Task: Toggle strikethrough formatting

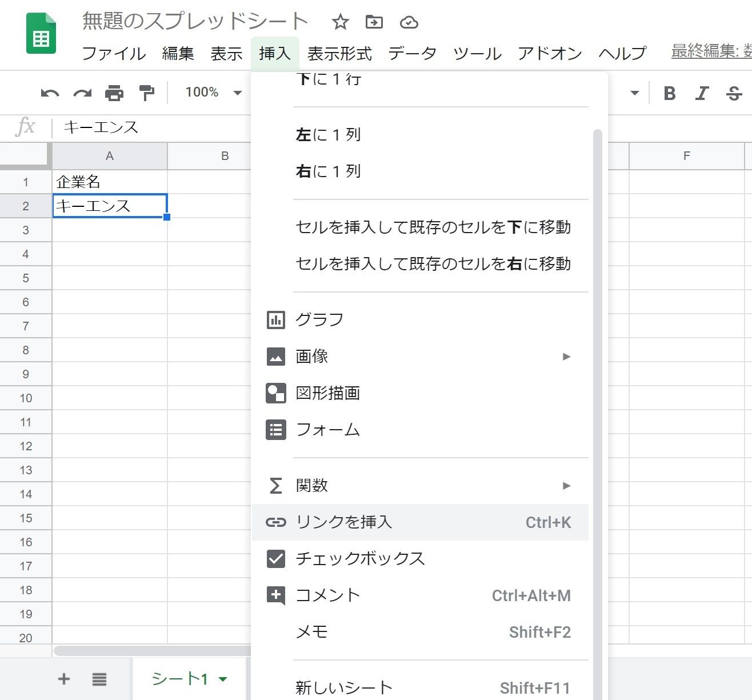Action: (x=734, y=93)
